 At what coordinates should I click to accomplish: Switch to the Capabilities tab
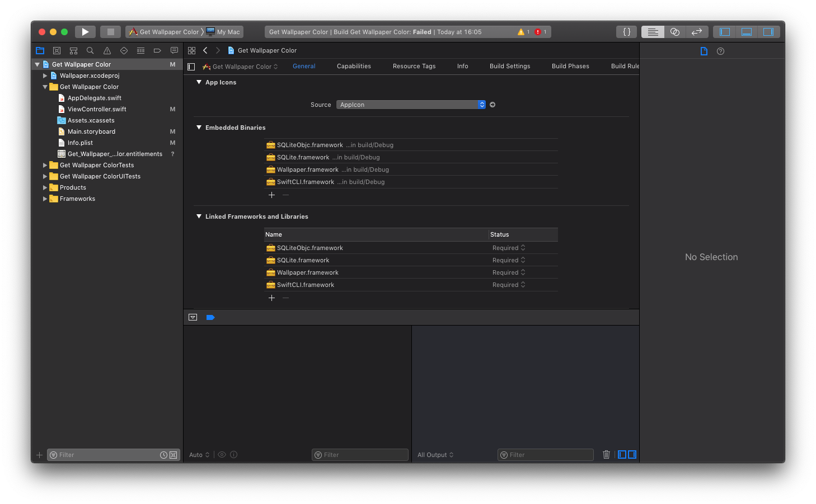tap(354, 66)
